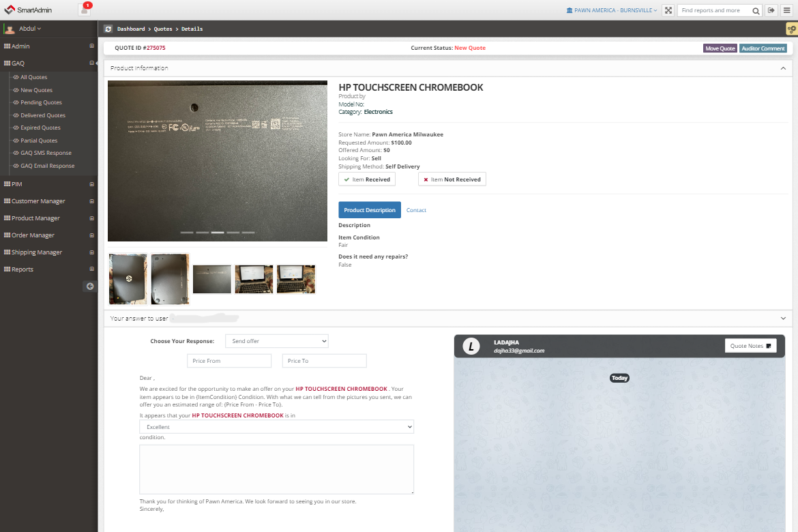Focus the Find reports search box

coord(715,10)
